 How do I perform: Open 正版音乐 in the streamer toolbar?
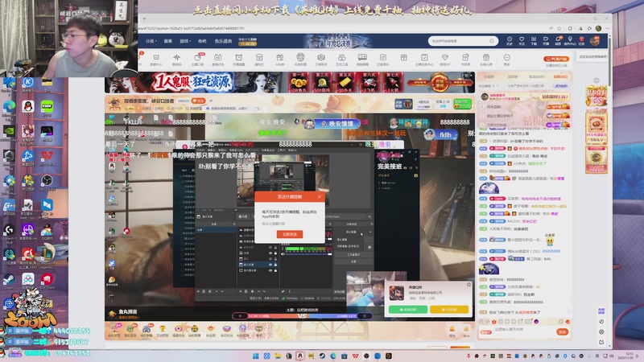coord(383,60)
